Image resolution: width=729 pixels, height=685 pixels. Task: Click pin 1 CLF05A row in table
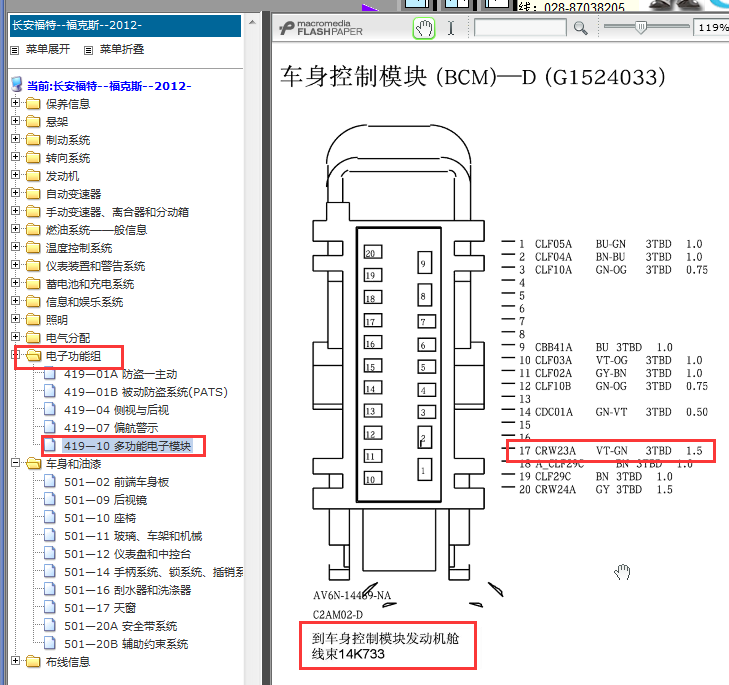click(x=610, y=244)
